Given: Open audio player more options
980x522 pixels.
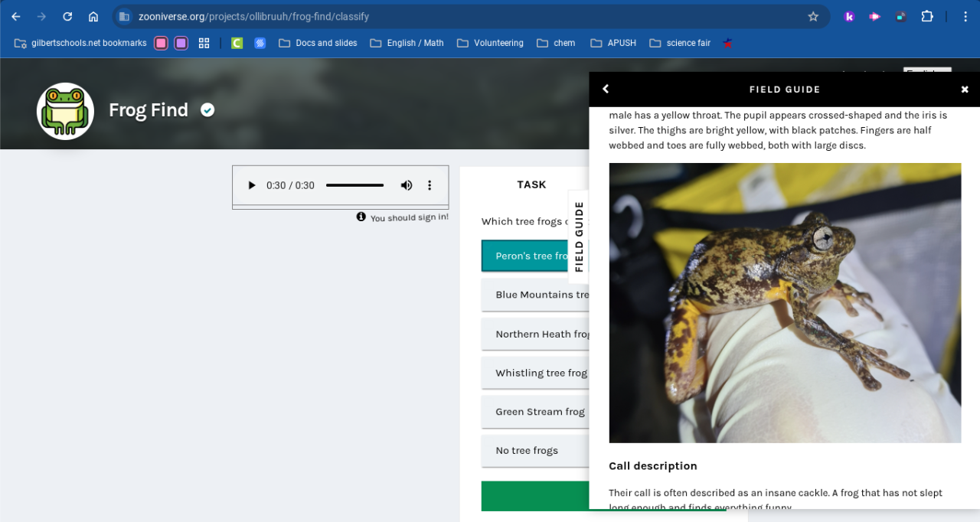Looking at the screenshot, I should 430,185.
